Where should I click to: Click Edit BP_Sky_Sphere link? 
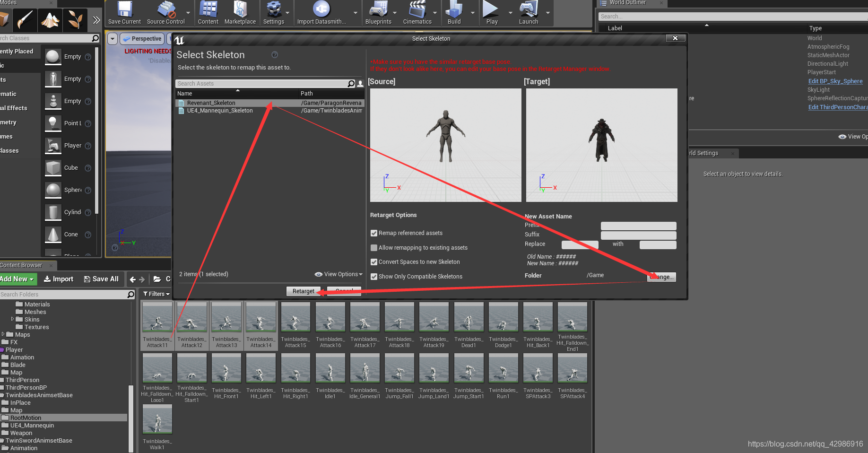point(835,81)
